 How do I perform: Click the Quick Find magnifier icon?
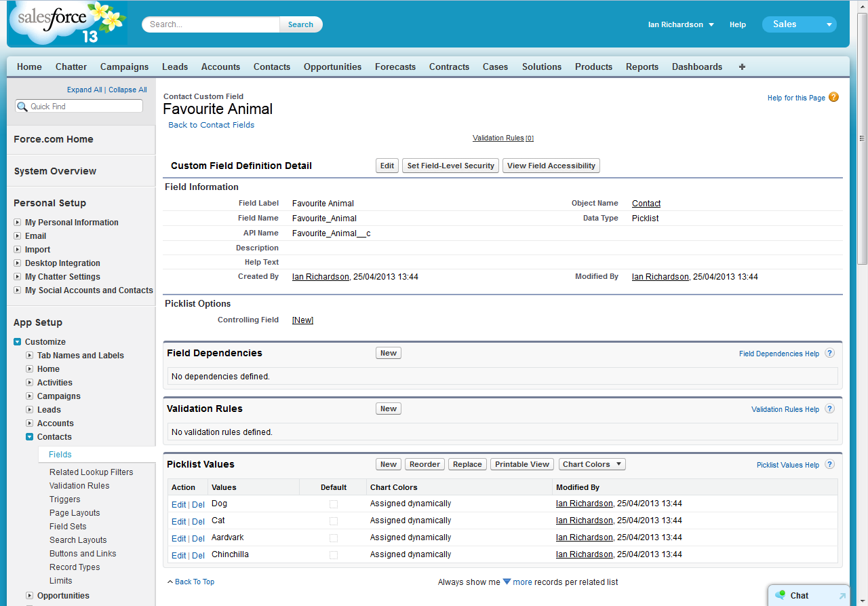pos(22,107)
